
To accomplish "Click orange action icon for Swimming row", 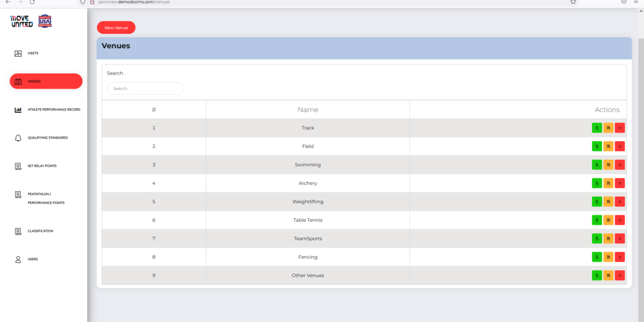I will pos(608,165).
